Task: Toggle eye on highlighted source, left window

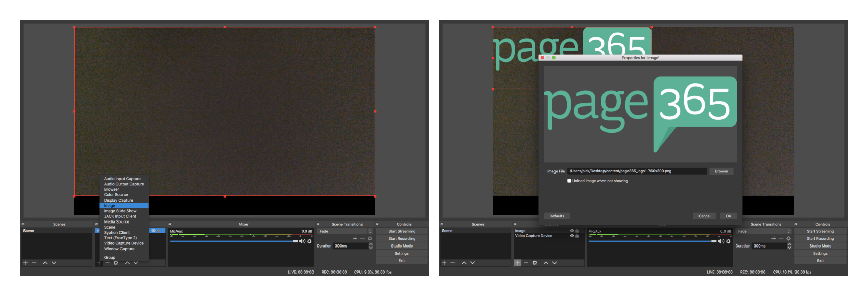Action: (x=153, y=231)
